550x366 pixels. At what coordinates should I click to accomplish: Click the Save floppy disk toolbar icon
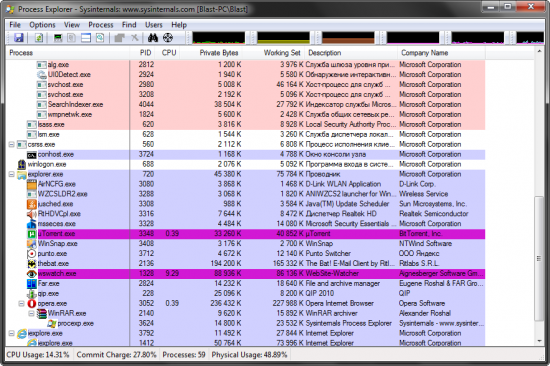(19, 38)
